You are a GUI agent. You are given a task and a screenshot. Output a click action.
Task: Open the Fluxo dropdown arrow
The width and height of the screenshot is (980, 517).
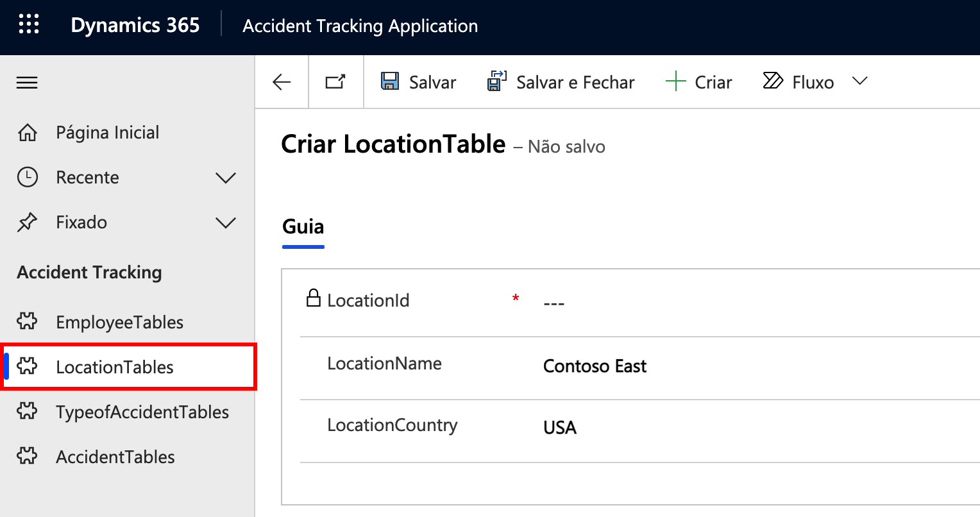pyautogui.click(x=859, y=81)
